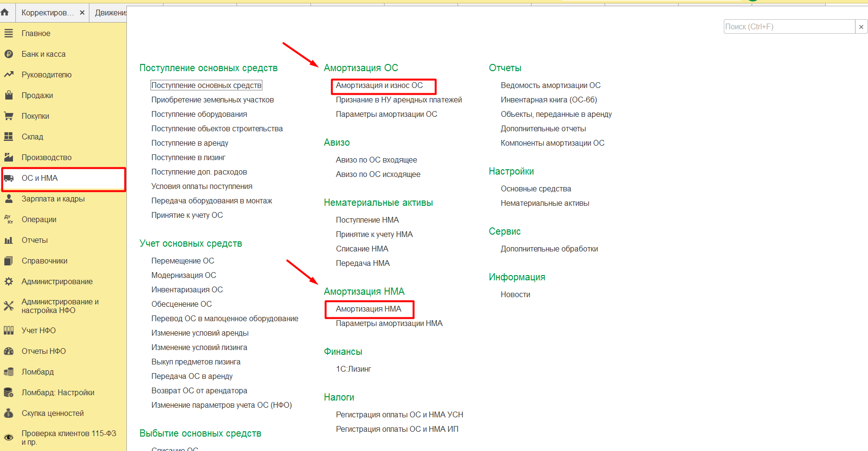The image size is (868, 451).
Task: Click into the Поиск (Ctrl+F) field
Action: click(x=788, y=27)
